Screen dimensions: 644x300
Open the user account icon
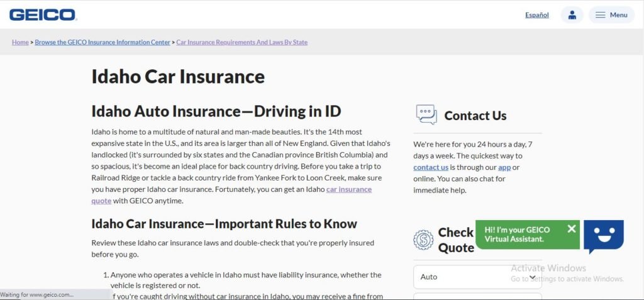pyautogui.click(x=572, y=15)
